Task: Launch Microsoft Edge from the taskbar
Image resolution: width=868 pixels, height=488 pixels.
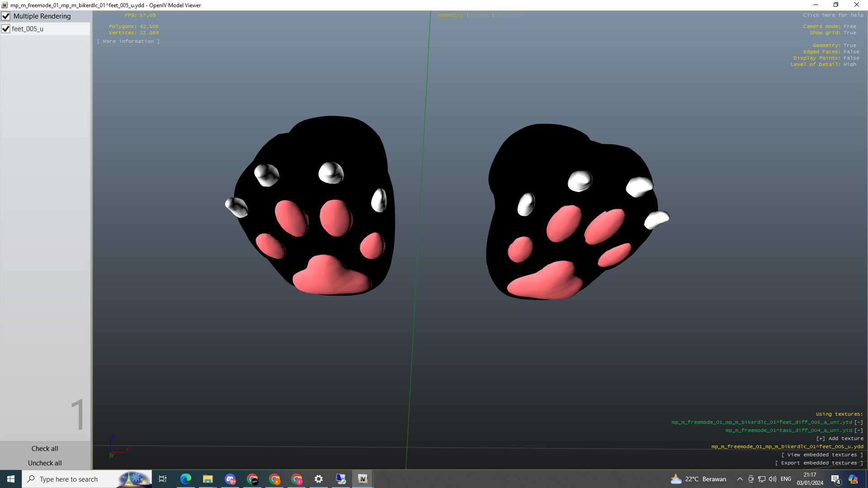Action: click(x=186, y=479)
